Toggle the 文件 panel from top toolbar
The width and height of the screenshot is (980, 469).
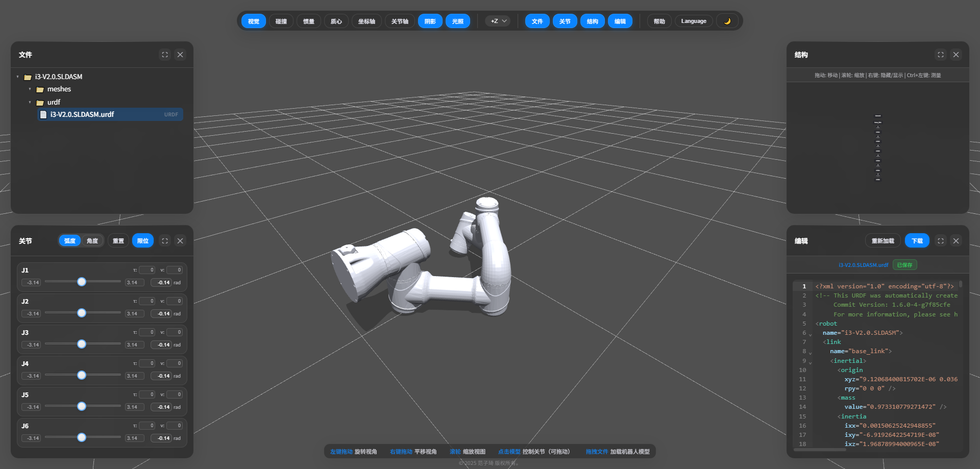pos(537,21)
